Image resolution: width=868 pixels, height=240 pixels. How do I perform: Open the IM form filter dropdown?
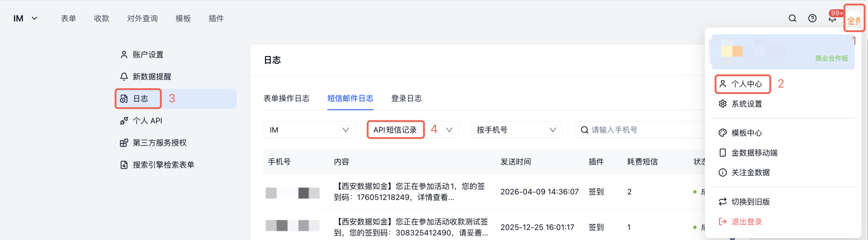[x=309, y=130]
